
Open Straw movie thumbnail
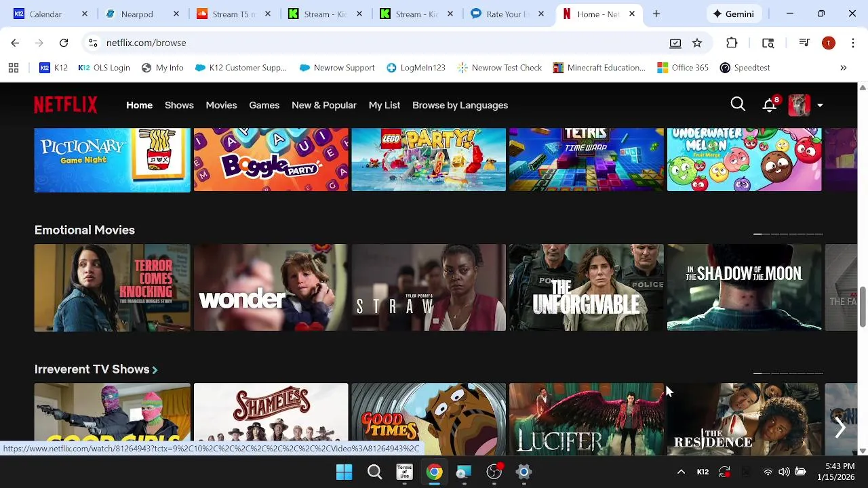click(429, 287)
